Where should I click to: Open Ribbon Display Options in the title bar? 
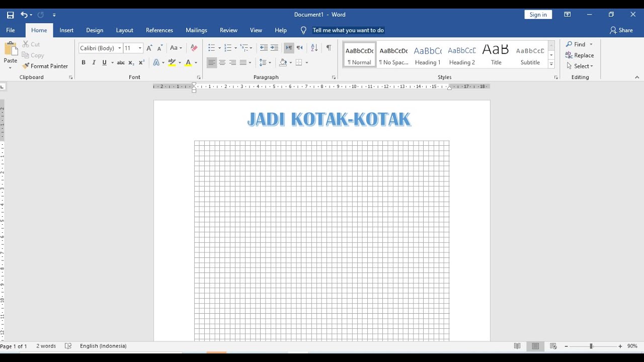click(568, 15)
